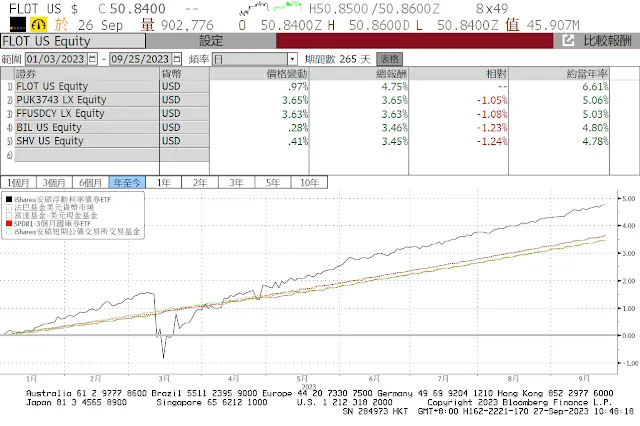Click the 總報酬 column header
Screen dimensions: 640x426
pos(359,73)
